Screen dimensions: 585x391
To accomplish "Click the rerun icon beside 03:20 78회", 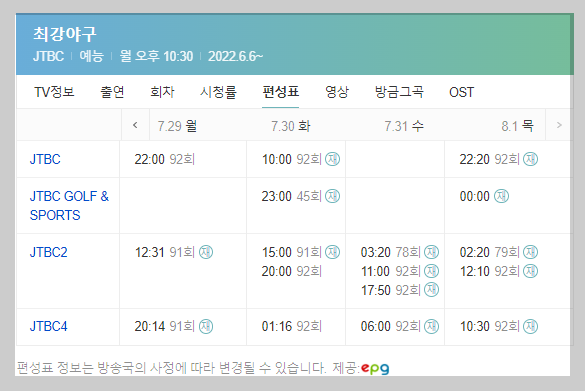I will [432, 253].
